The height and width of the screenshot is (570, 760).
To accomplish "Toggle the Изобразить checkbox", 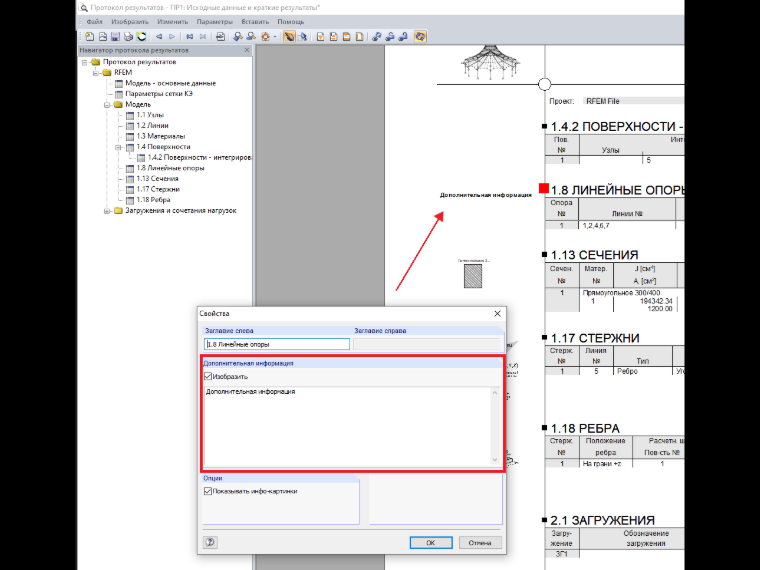I will (x=208, y=377).
